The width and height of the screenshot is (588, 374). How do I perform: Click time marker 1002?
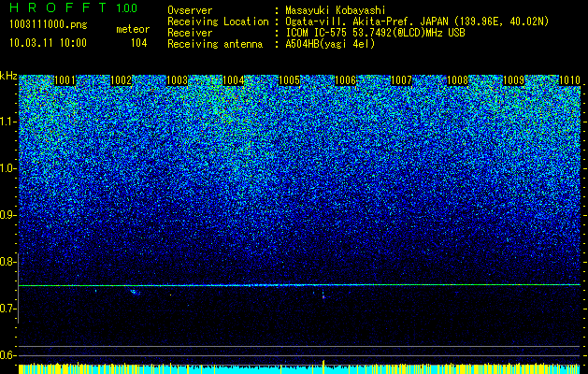122,79
